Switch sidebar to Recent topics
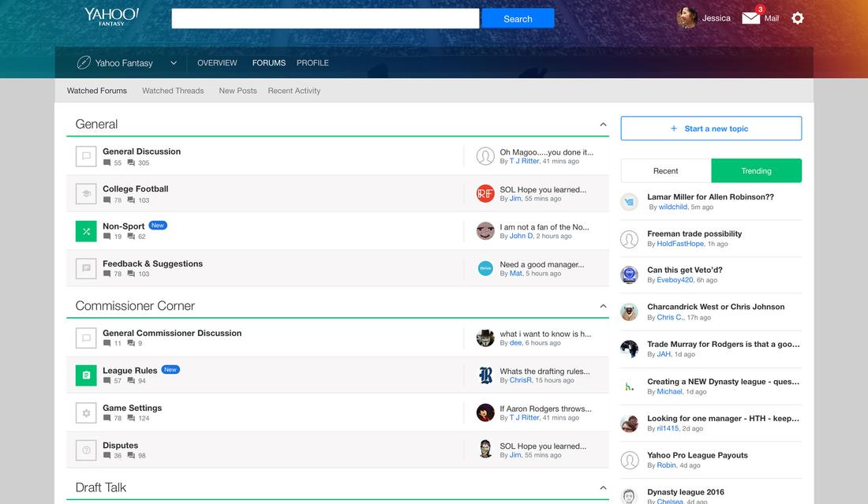Viewport: 868px width, 504px height. (665, 171)
